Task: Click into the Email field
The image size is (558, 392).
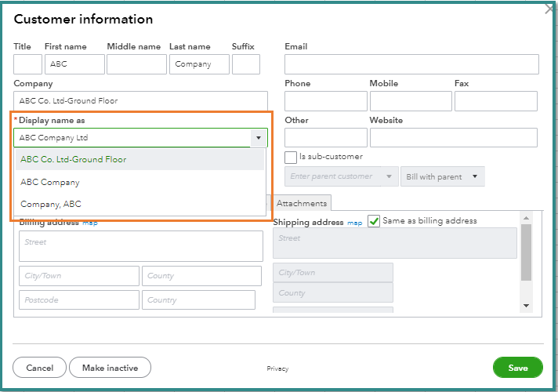Action: coord(411,64)
